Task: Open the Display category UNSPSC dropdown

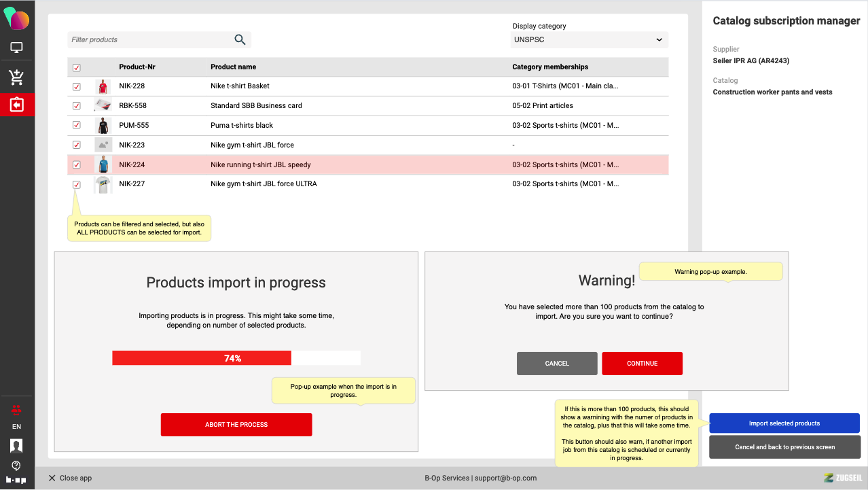Action: pos(589,40)
